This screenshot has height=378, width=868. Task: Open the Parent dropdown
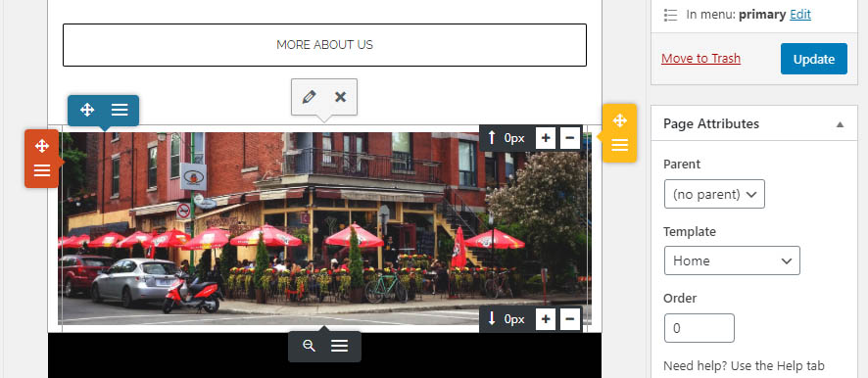point(714,194)
